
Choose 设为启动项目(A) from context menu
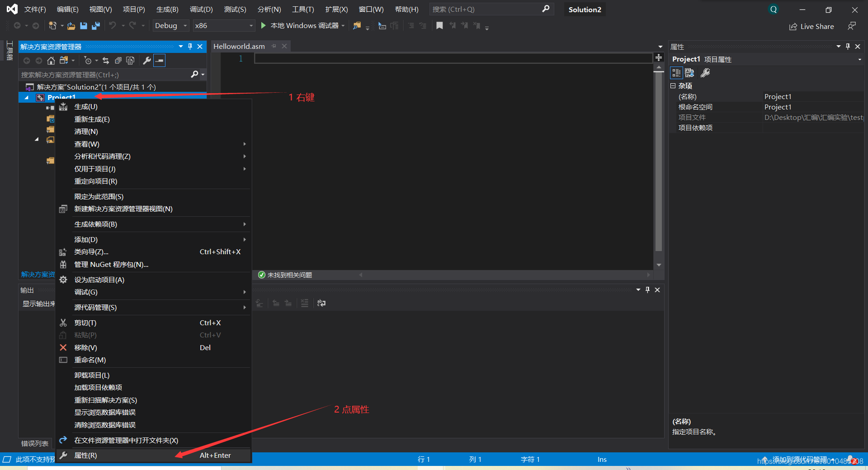tap(153, 280)
